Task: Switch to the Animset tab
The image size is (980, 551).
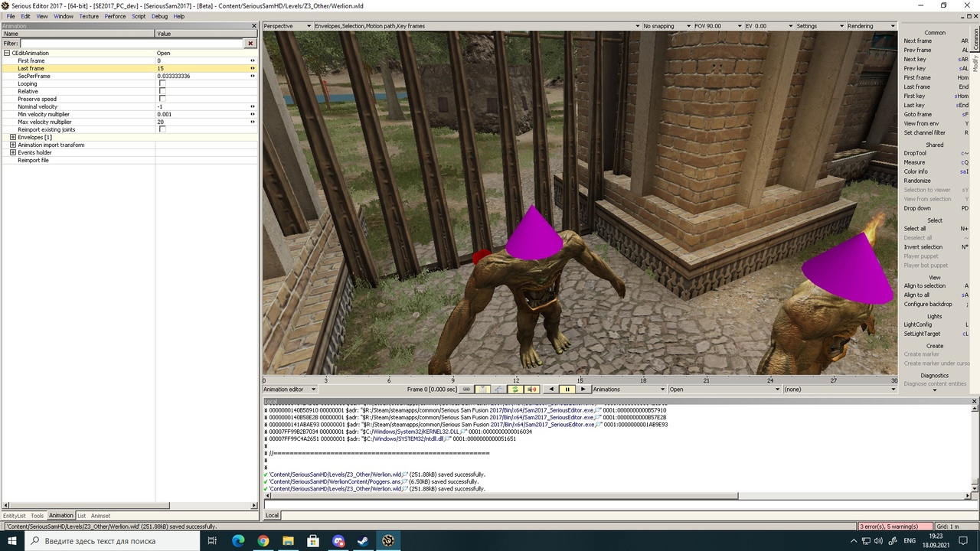Action: click(100, 516)
